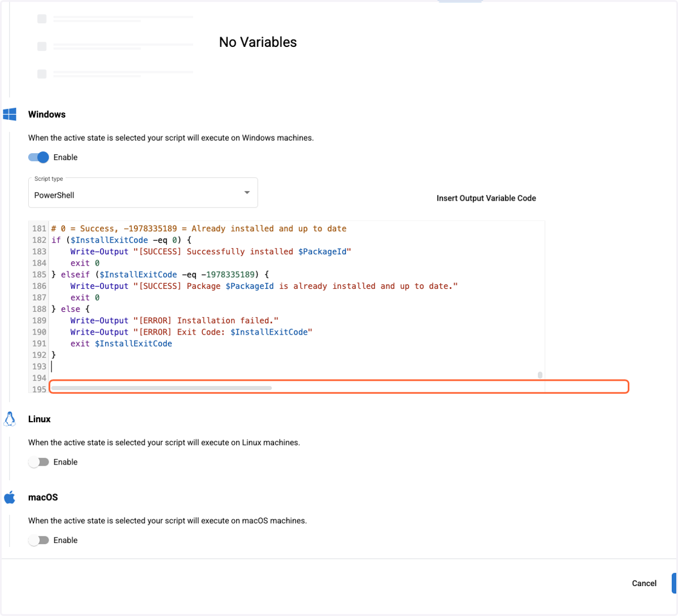Click the vertical scrollbar thumb in editor
The width and height of the screenshot is (678, 616).
(540, 375)
